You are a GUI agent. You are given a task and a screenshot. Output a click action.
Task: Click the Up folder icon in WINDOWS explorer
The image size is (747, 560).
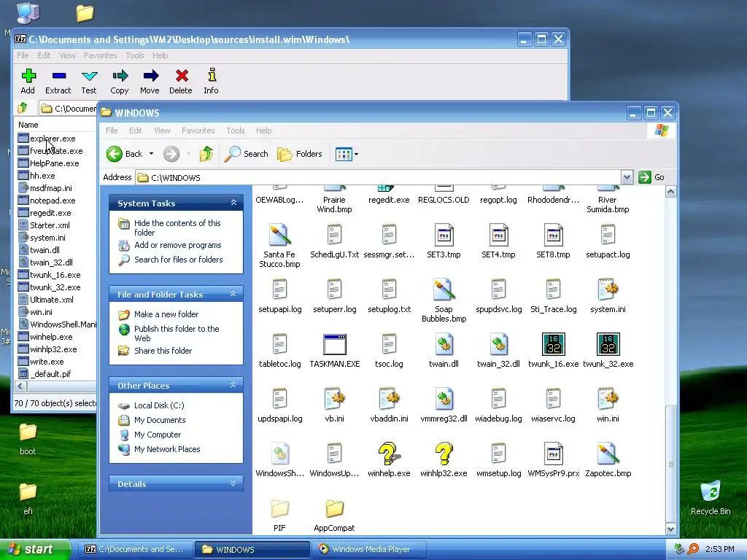206,154
